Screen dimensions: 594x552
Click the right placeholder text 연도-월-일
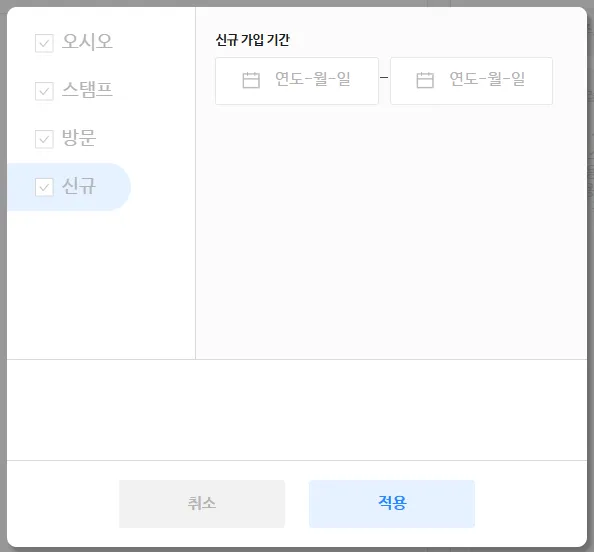click(487, 79)
